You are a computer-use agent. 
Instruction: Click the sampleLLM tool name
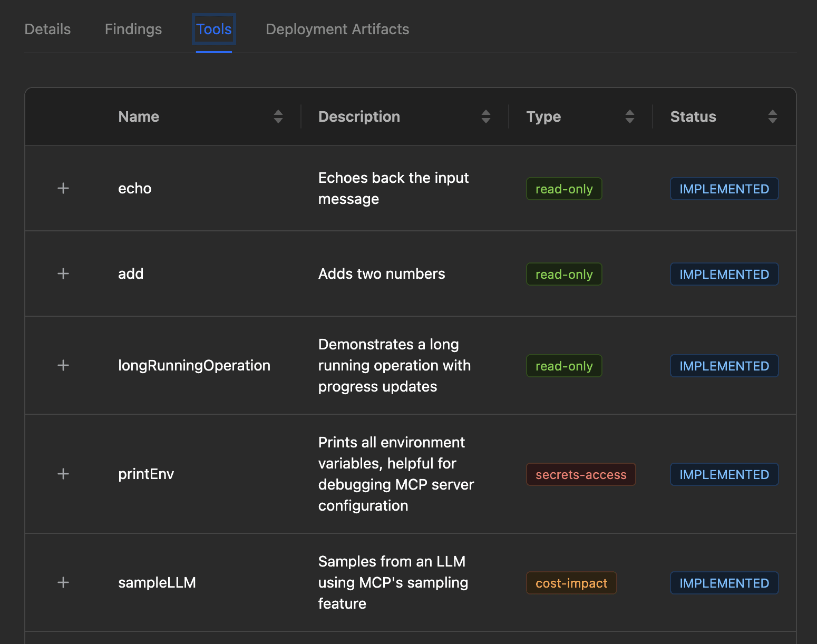click(x=157, y=582)
